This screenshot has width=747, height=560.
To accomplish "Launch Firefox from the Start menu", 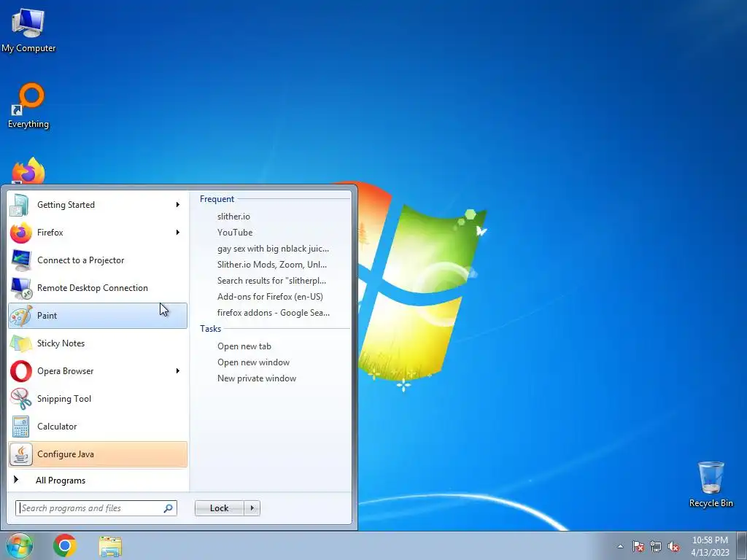I will [x=98, y=233].
